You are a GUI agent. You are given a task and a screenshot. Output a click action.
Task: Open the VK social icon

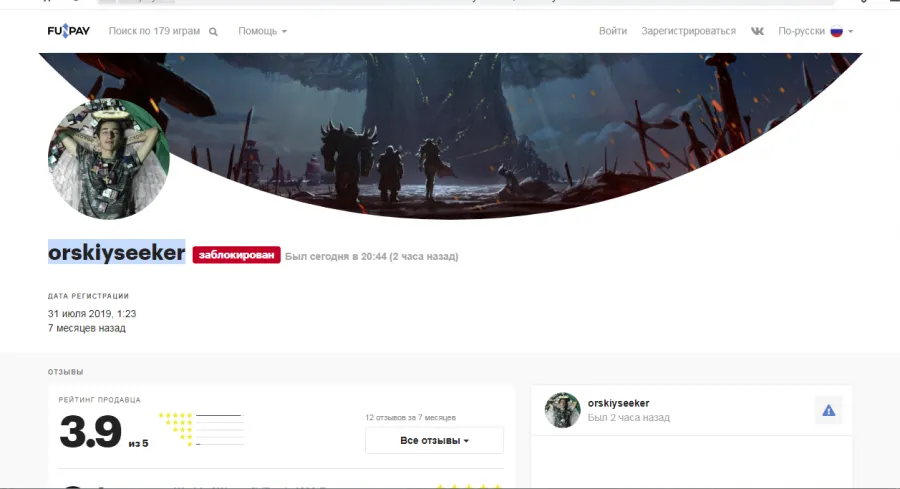coord(757,31)
